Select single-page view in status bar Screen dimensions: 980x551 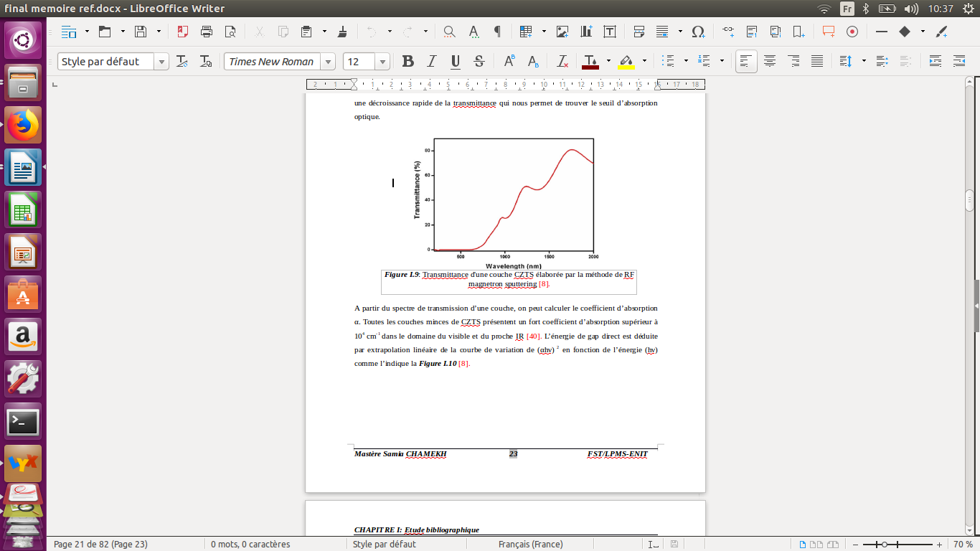point(804,545)
